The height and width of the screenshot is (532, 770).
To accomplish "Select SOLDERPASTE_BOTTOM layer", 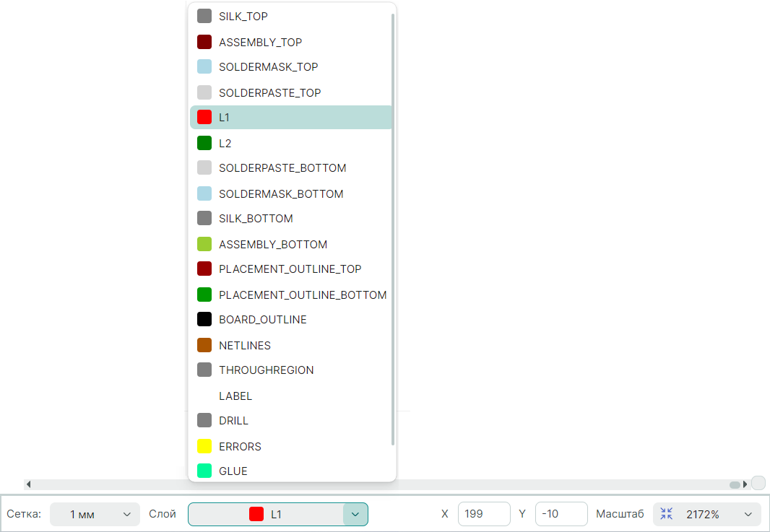I will pyautogui.click(x=290, y=168).
